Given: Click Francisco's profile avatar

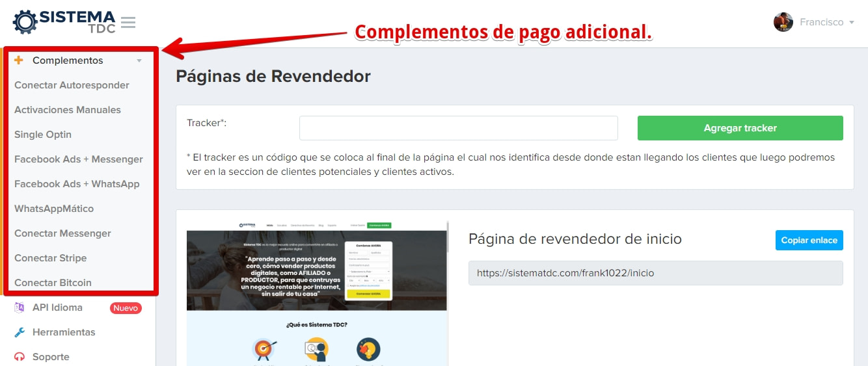Looking at the screenshot, I should (783, 22).
